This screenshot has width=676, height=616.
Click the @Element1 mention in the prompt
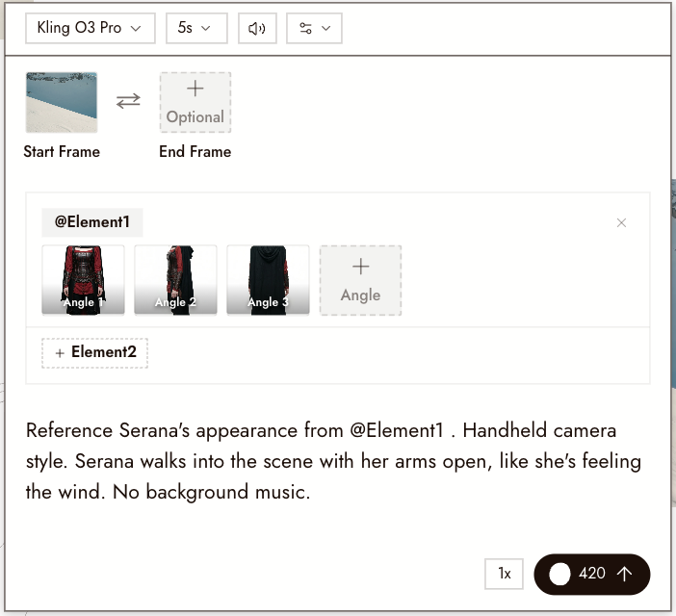[x=396, y=430]
